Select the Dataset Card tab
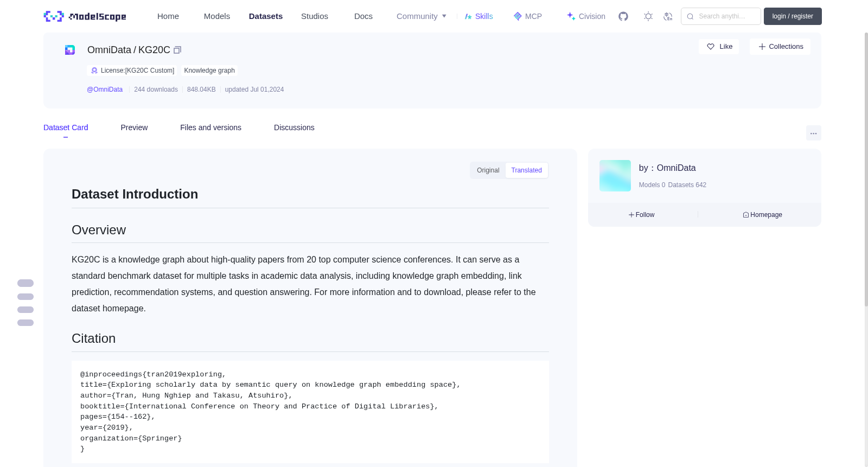Screen dimensions: 868x467 point(66,127)
